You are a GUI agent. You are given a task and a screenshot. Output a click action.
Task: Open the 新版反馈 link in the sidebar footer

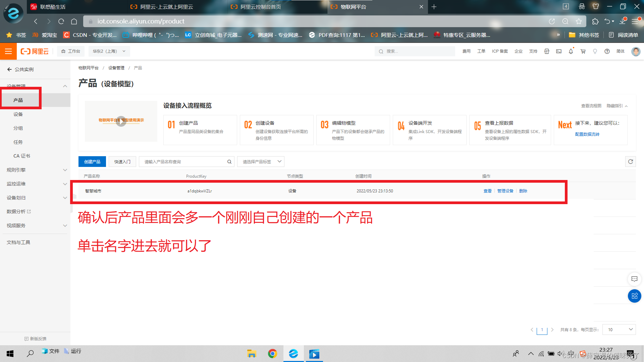pos(35,339)
